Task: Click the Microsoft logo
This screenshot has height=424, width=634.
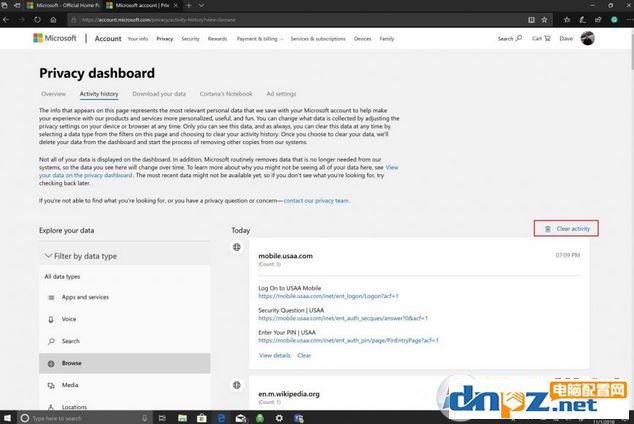Action: click(x=55, y=38)
